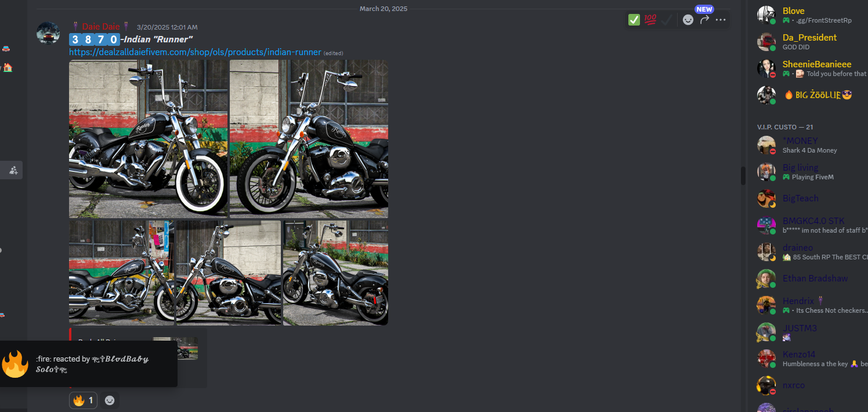Select the BigTeach member name
This screenshot has height=412, width=868.
tap(801, 198)
